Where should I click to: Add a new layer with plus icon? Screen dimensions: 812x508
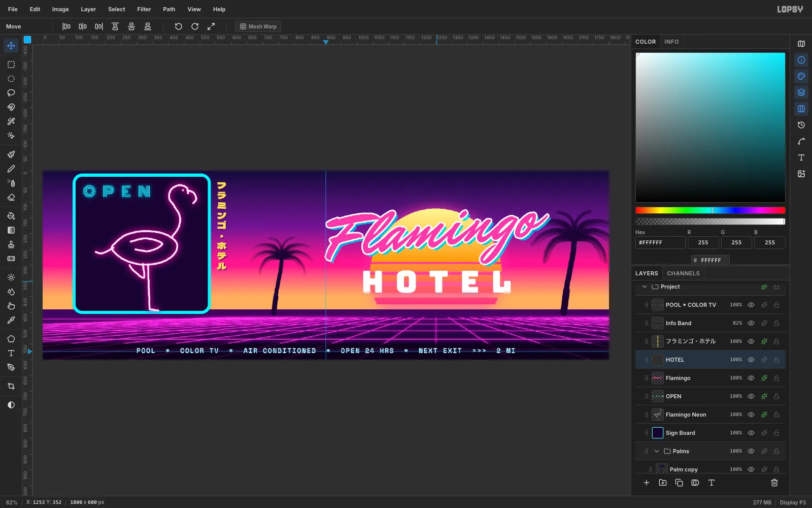pos(647,483)
